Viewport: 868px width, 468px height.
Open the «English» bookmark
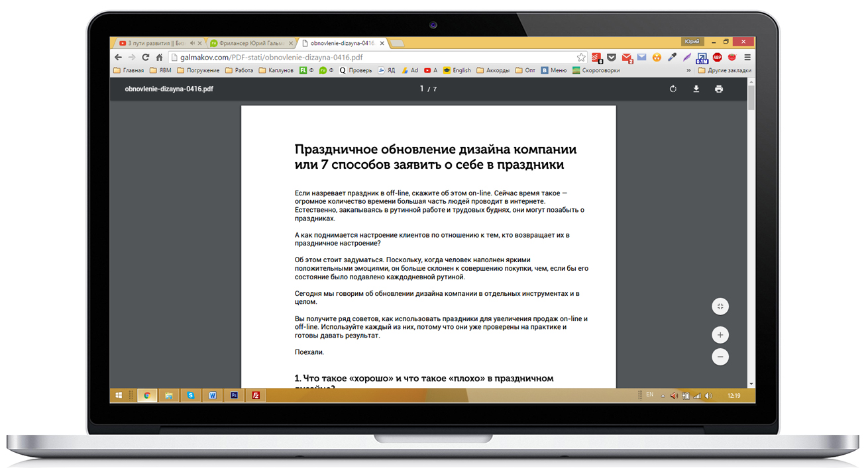[457, 70]
